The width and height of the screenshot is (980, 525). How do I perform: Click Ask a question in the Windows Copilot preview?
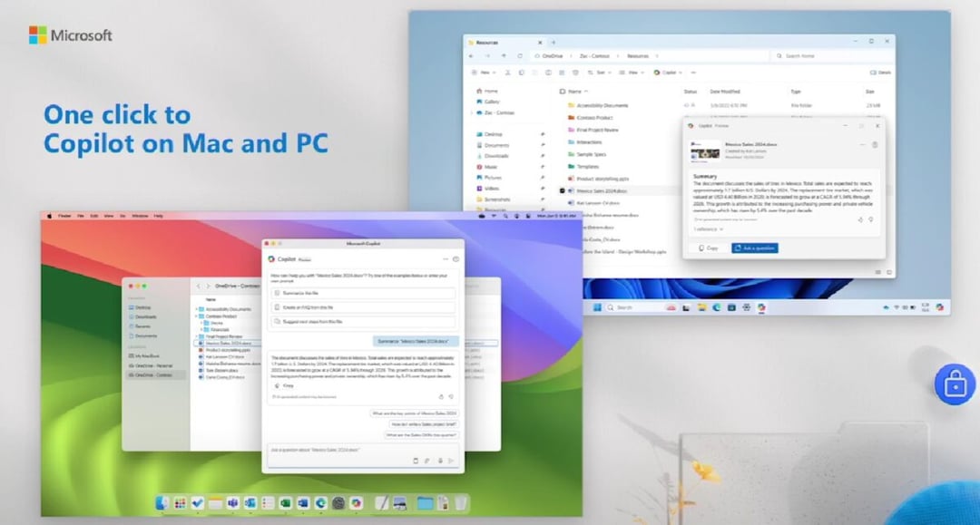tap(755, 248)
